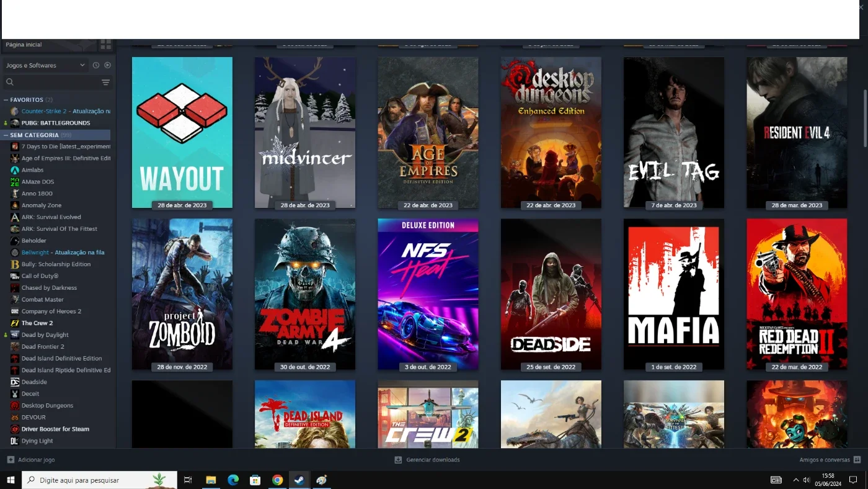This screenshot has width=868, height=489.
Task: Open Gerenciar downloads
Action: (x=433, y=460)
